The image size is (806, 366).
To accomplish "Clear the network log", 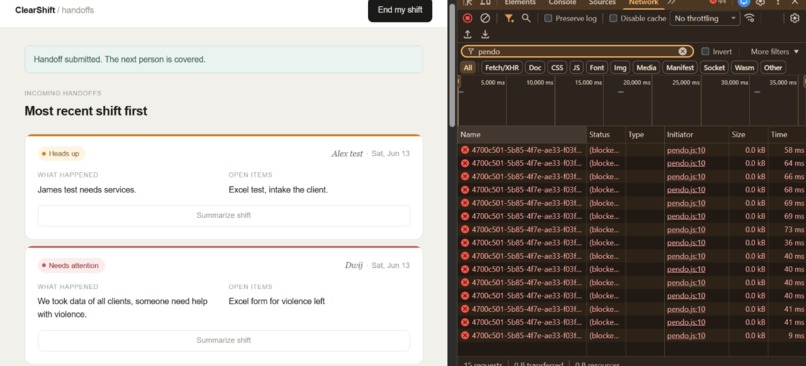I will 485,19.
